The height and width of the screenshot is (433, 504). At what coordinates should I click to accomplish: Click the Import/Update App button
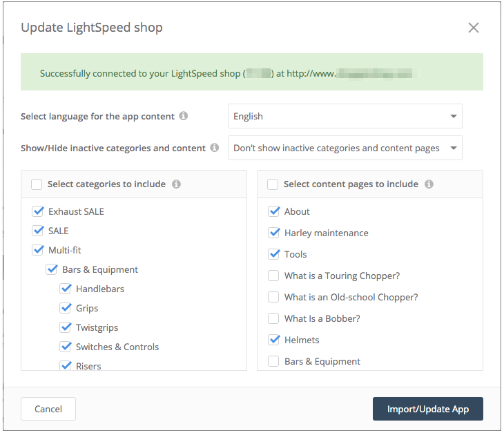(427, 409)
